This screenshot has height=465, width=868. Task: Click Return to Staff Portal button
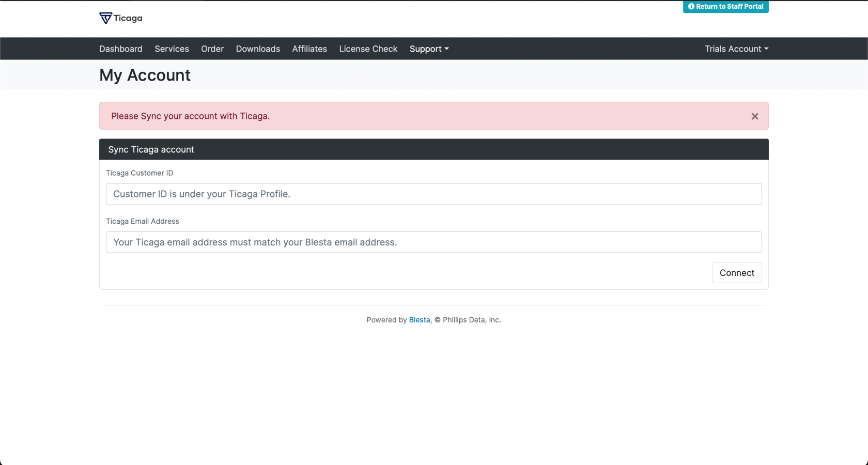click(x=725, y=7)
